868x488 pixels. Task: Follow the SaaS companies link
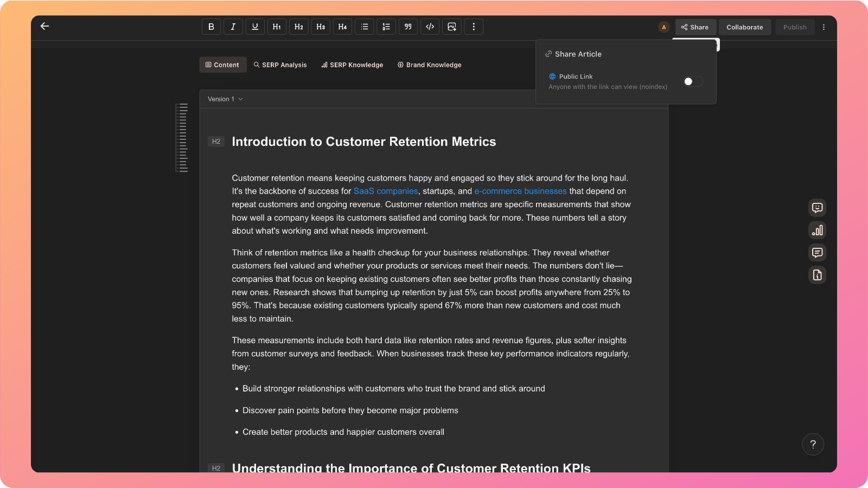pyautogui.click(x=386, y=191)
